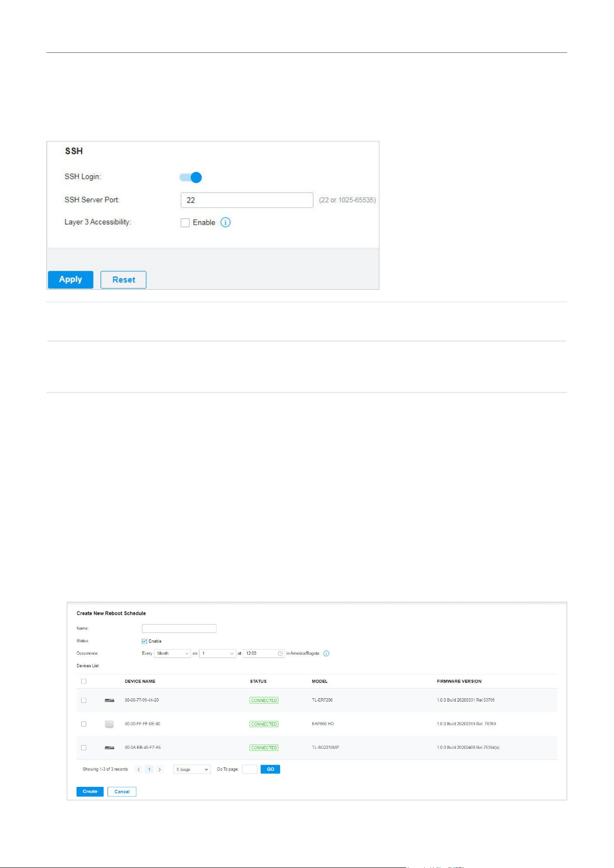The height and width of the screenshot is (868, 614).
Task: Go to the previous page of device records
Action: [x=139, y=769]
